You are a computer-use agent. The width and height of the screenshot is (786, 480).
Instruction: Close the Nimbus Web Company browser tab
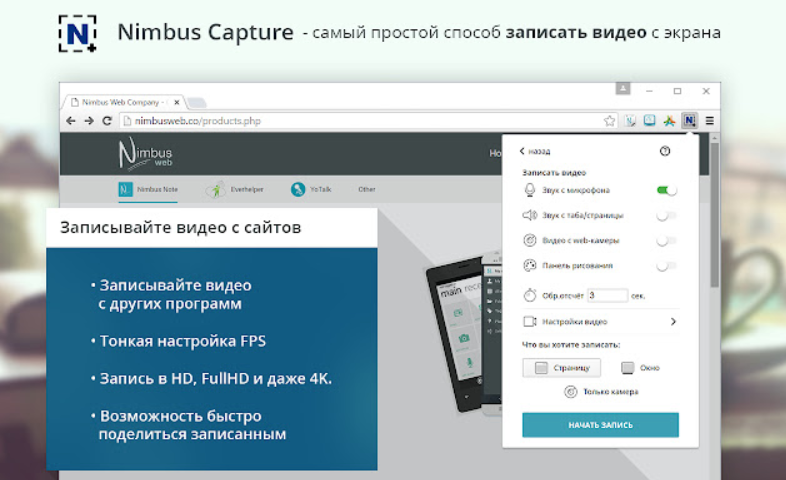click(176, 102)
